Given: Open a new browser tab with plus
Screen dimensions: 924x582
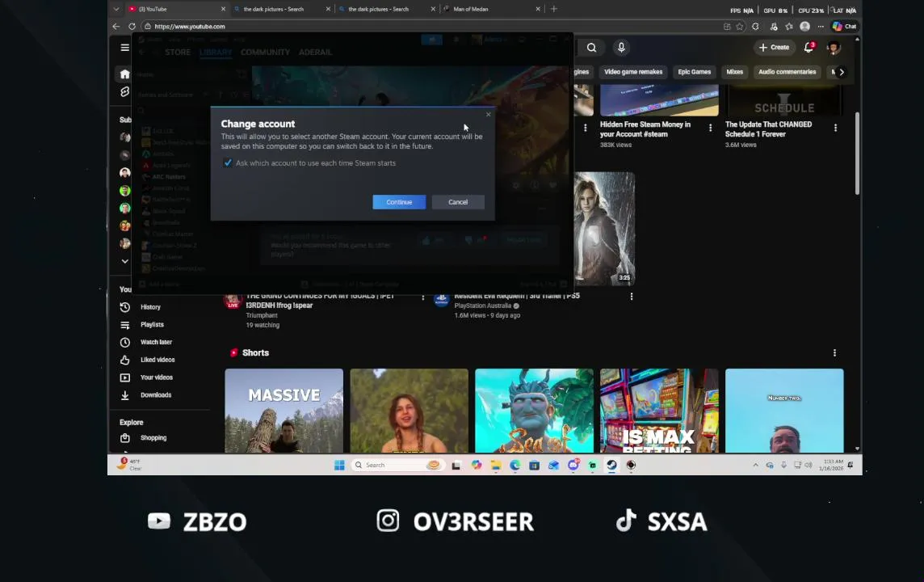Looking at the screenshot, I should pyautogui.click(x=554, y=9).
